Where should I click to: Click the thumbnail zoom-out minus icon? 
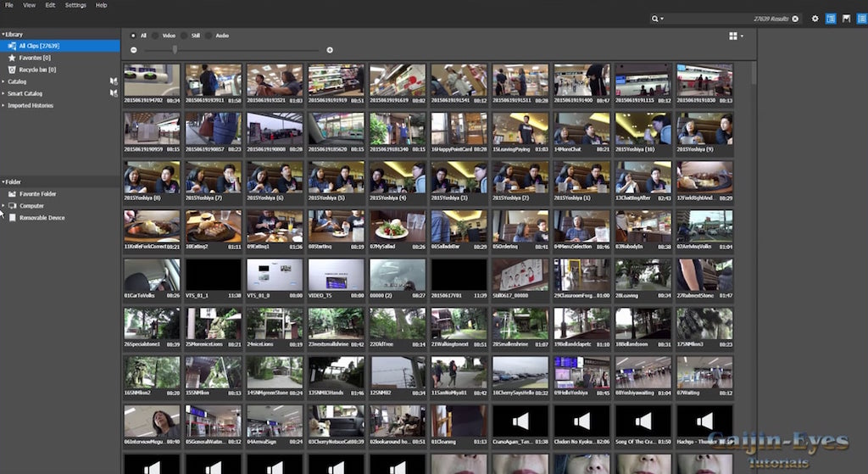133,50
